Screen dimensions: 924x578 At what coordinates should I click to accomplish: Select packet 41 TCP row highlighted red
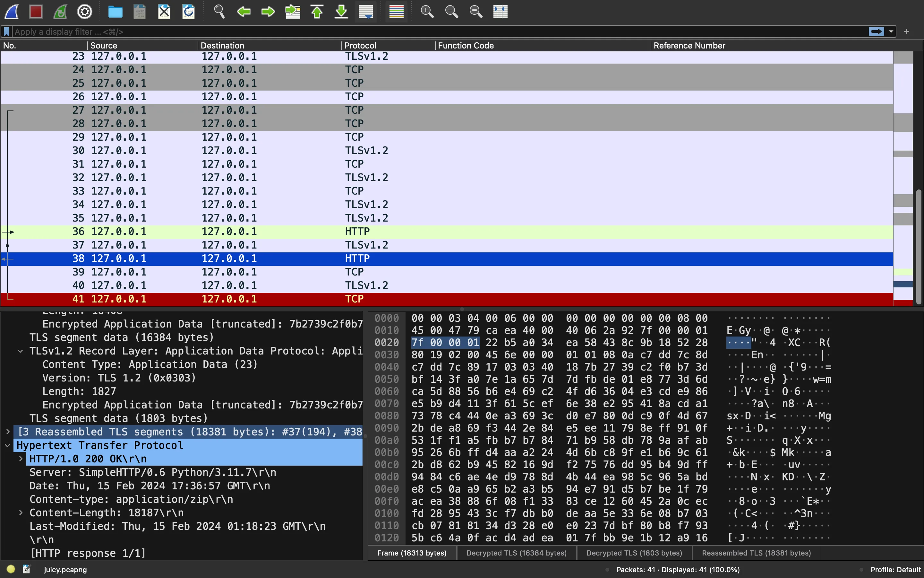[x=447, y=299]
